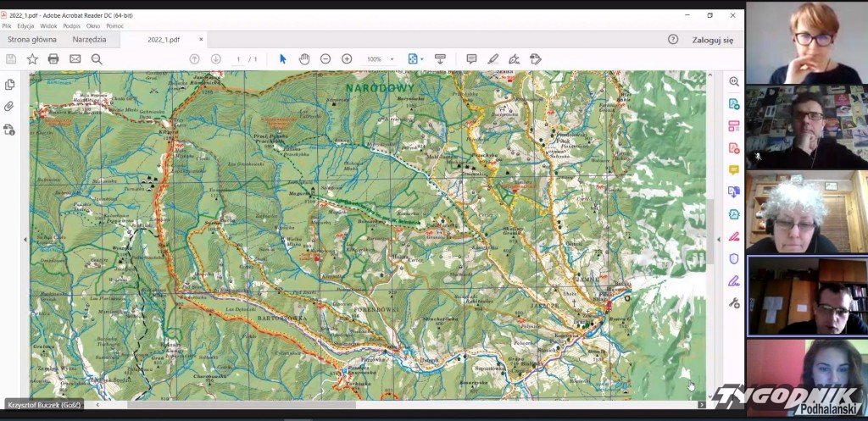Image resolution: width=868 pixels, height=421 pixels.
Task: Open Fill & Sign purple pen icon
Action: 734,280
